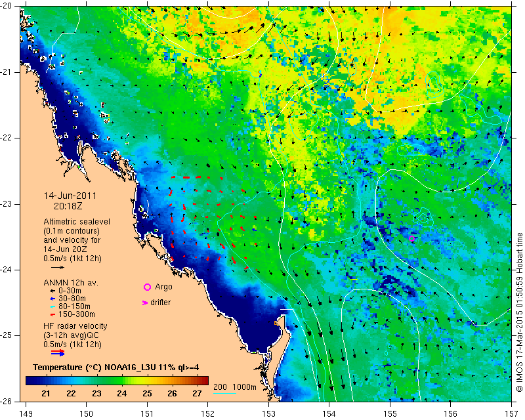The height and width of the screenshot is (420, 525).
Task: Click the 'drifter' legend label
Action: [160, 303]
